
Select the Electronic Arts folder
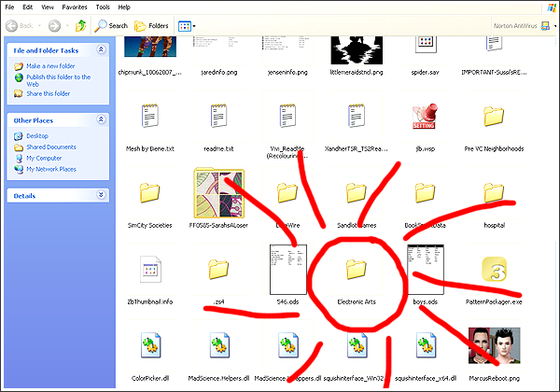[357, 269]
